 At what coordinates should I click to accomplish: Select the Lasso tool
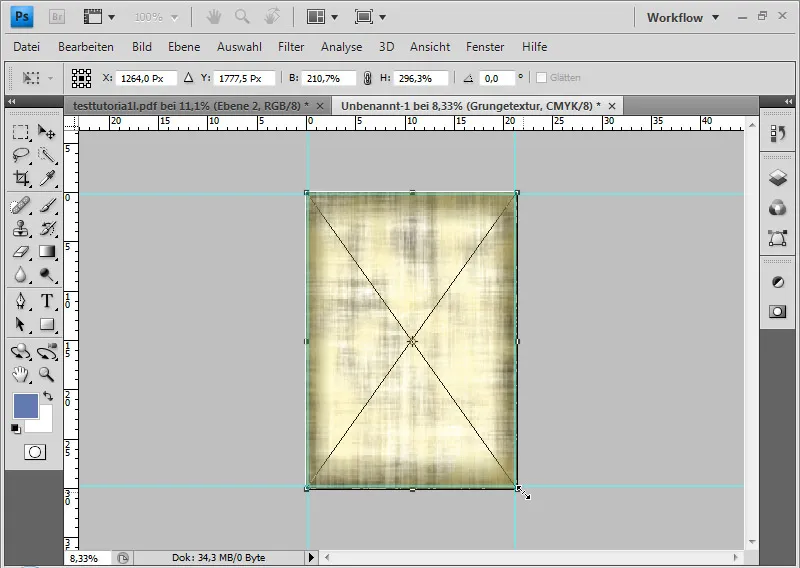(20, 155)
